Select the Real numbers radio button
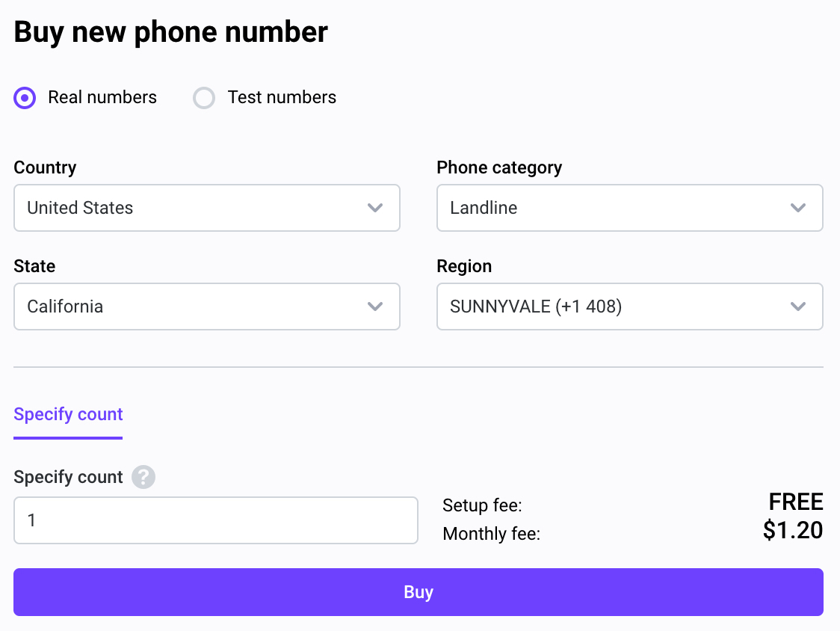Viewport: 840px width, 631px height. tap(25, 98)
